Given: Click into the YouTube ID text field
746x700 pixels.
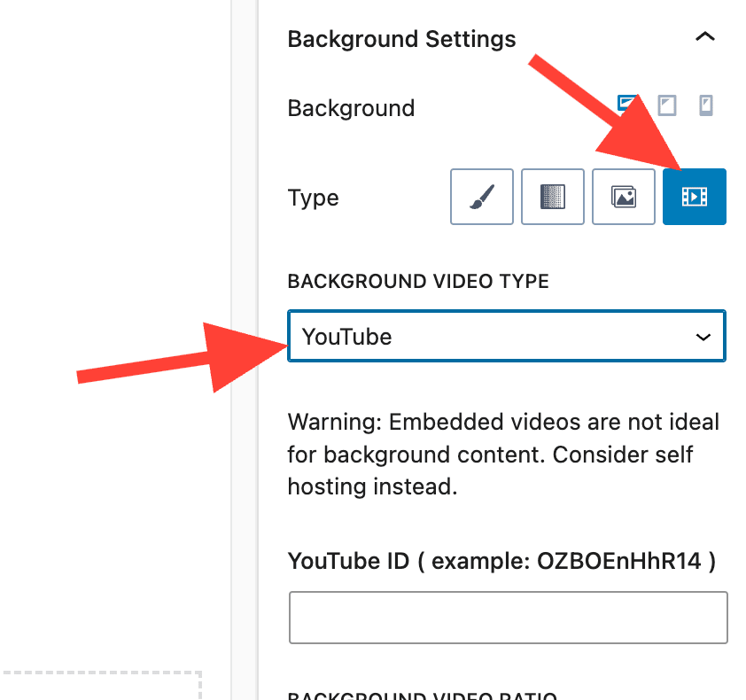Looking at the screenshot, I should (508, 618).
